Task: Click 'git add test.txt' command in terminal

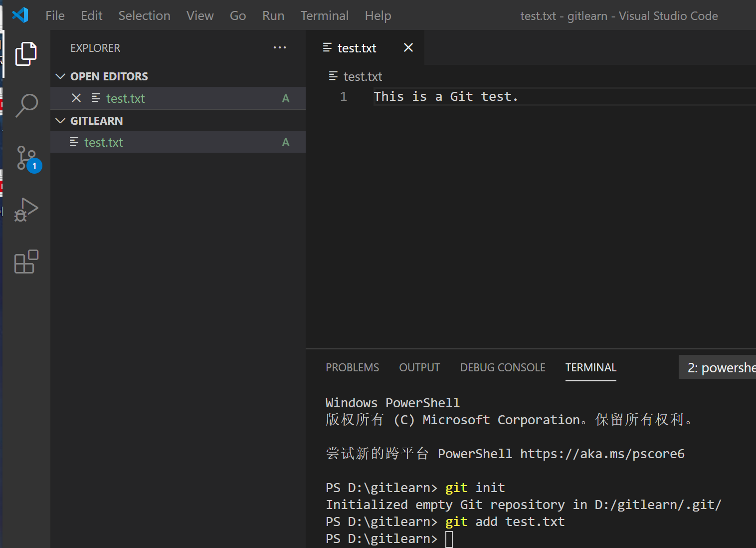Action: pyautogui.click(x=505, y=522)
